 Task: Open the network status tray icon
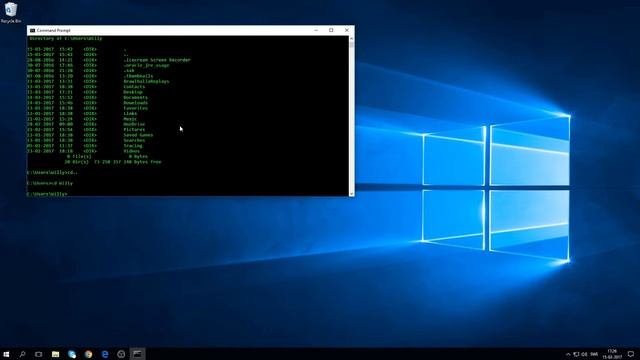coord(576,354)
